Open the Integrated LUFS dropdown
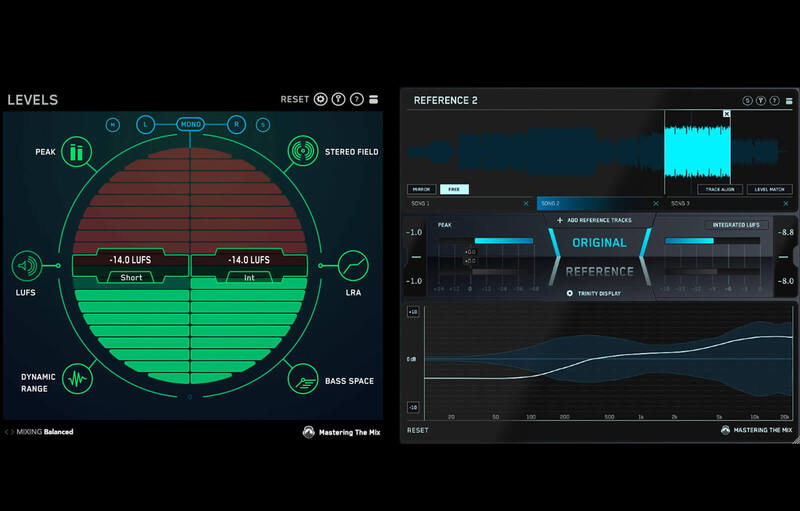The width and height of the screenshot is (800, 511). tap(736, 225)
